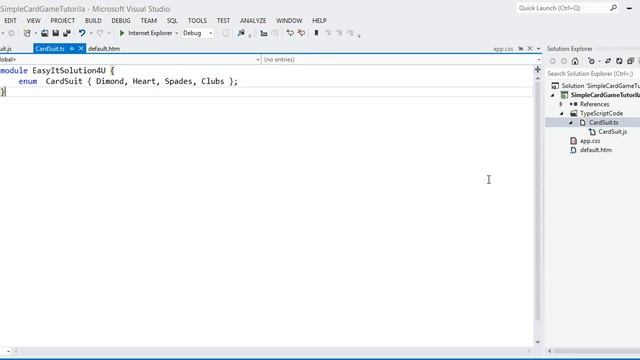
Task: Close the app.css preview tab
Action: click(x=530, y=49)
